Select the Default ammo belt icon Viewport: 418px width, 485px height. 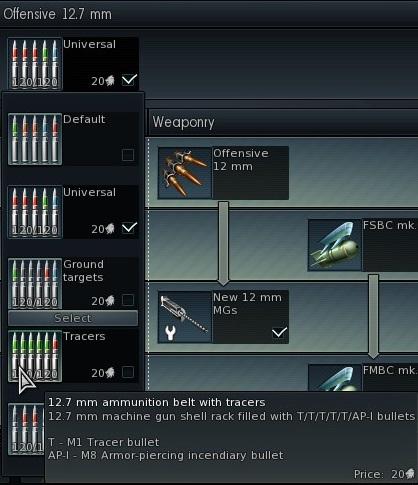(x=35, y=139)
